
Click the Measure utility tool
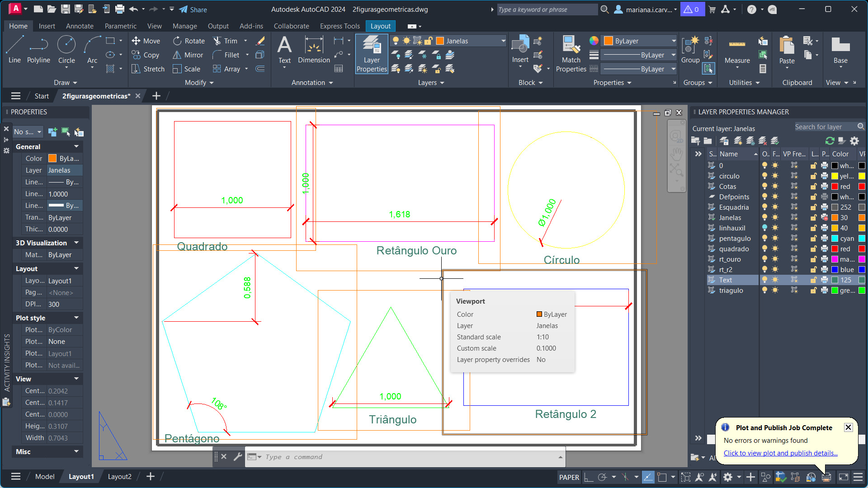(737, 51)
